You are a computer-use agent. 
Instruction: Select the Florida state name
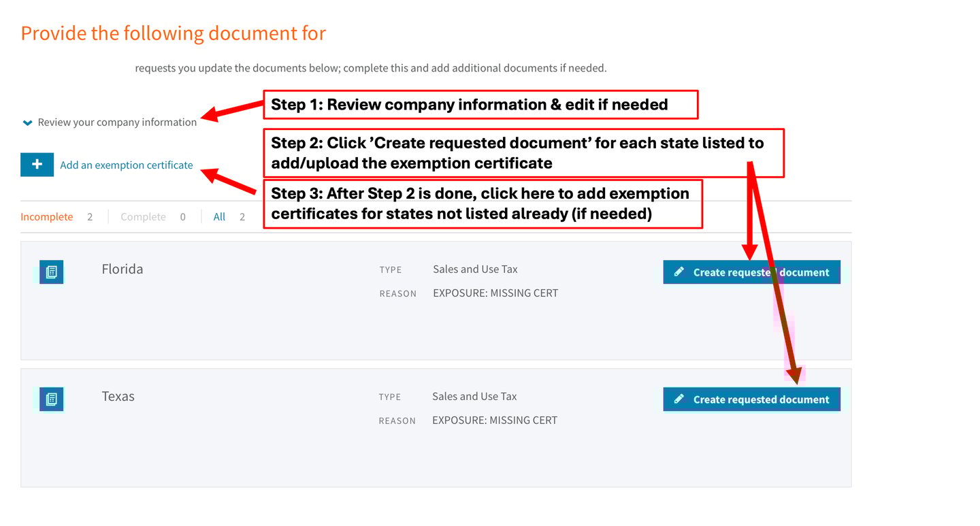(122, 269)
